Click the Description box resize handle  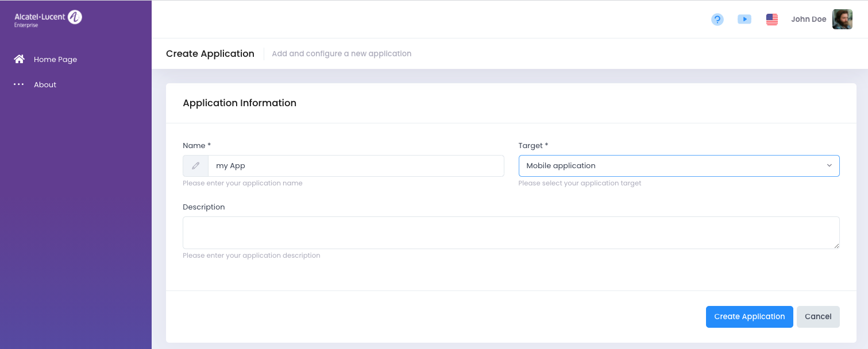click(x=836, y=246)
